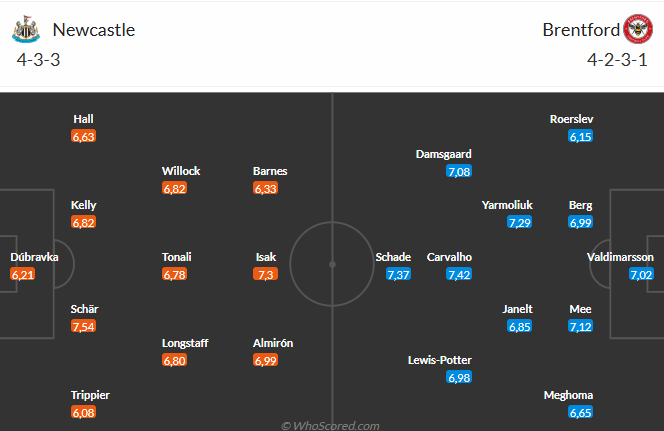Select Almirón's 6,99 rating badge
The image size is (664, 431).
point(265,360)
